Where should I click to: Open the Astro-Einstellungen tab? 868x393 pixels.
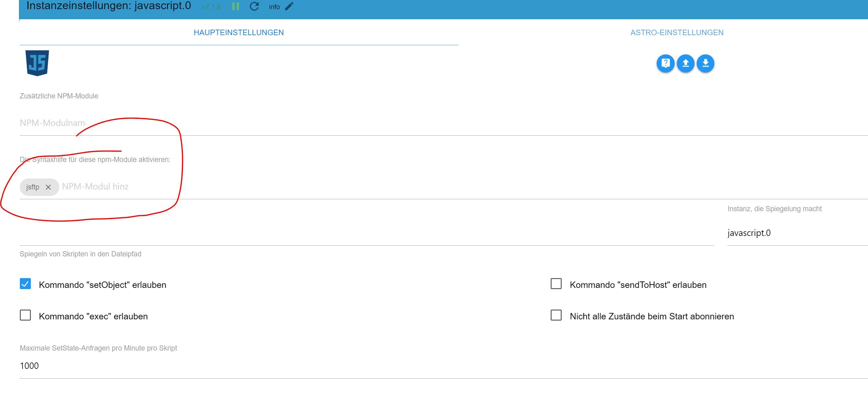pyautogui.click(x=677, y=33)
